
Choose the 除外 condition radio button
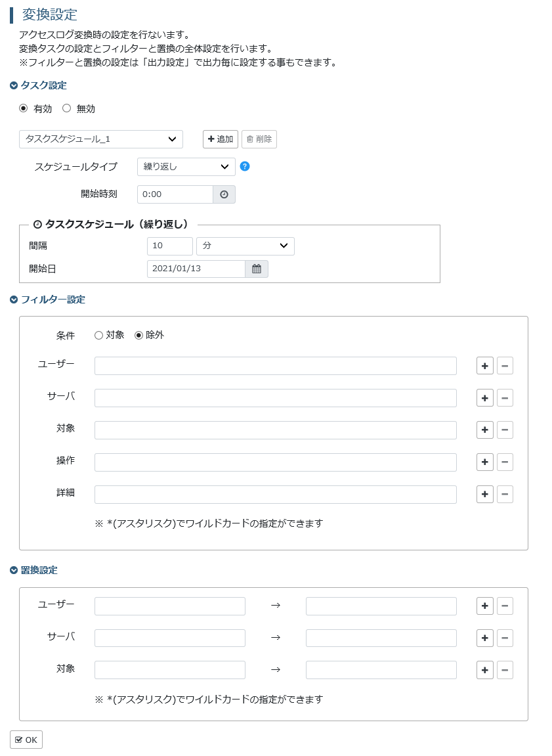point(138,335)
